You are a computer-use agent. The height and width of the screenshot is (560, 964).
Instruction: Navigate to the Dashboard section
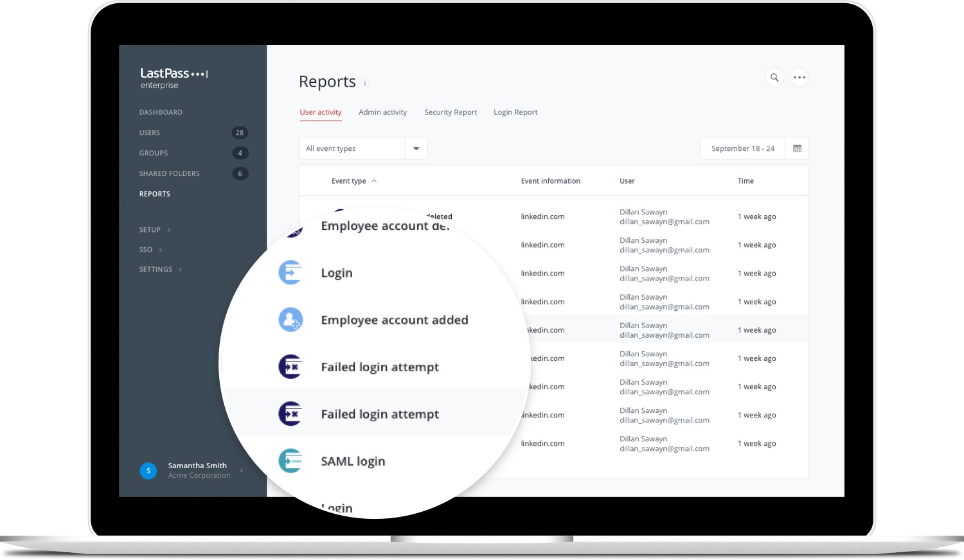[x=161, y=112]
